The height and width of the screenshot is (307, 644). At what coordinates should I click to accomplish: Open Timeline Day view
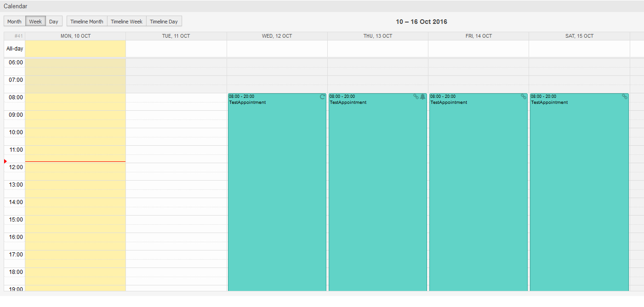164,21
